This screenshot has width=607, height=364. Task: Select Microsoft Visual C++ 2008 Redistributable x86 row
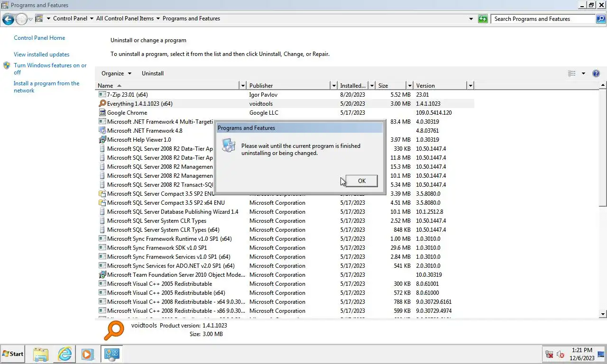pos(285,311)
